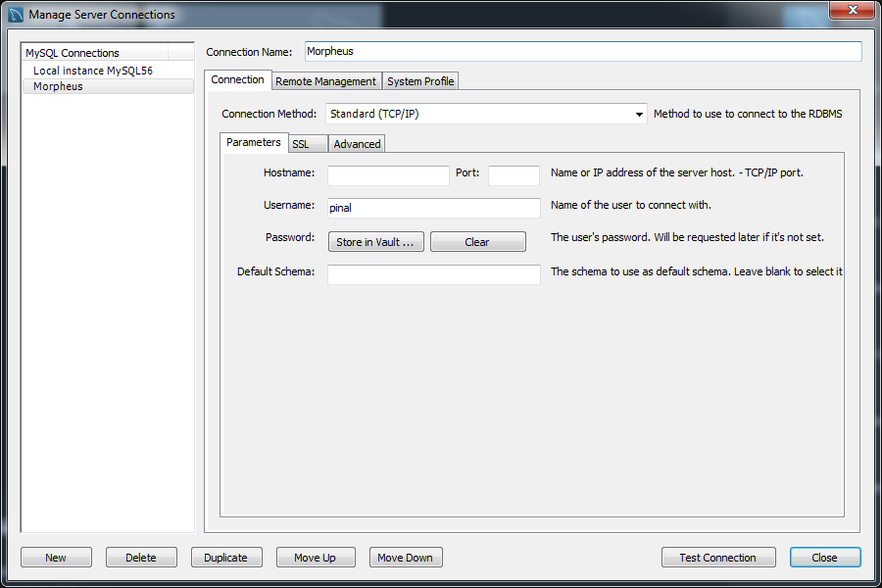
Task: Select the Morpheus connection in list
Action: coord(108,86)
